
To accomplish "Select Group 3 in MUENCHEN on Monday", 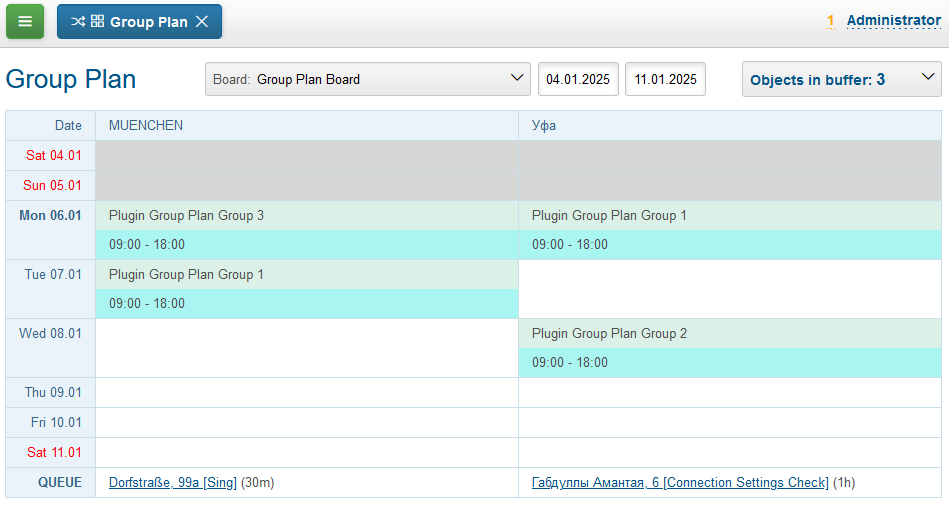I will pyautogui.click(x=186, y=215).
